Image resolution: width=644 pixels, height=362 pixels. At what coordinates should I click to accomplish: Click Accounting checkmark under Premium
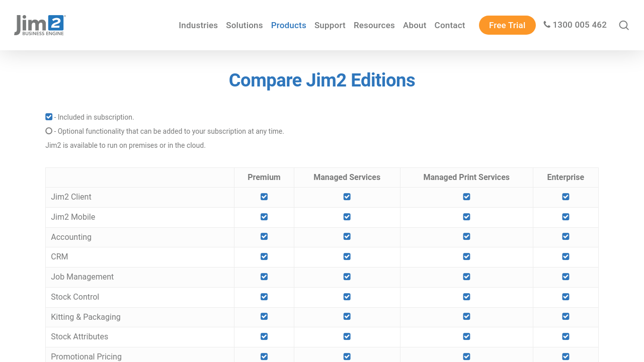[x=264, y=236]
